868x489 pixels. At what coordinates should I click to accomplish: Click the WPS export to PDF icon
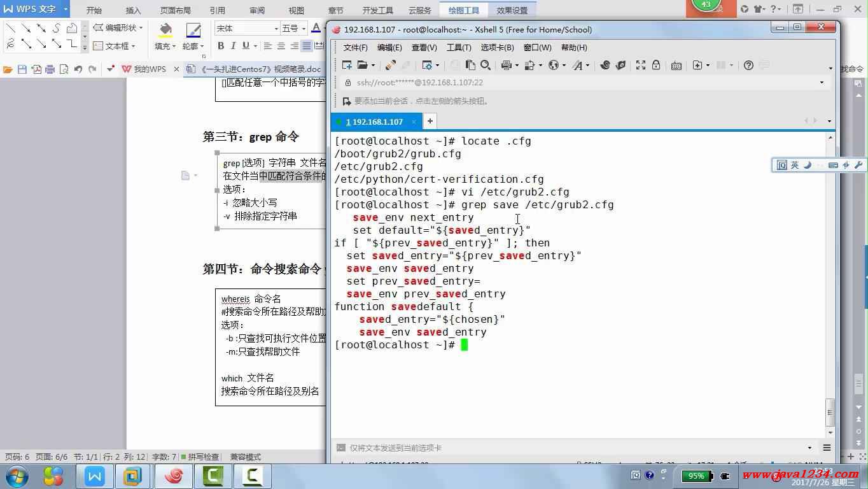[36, 69]
